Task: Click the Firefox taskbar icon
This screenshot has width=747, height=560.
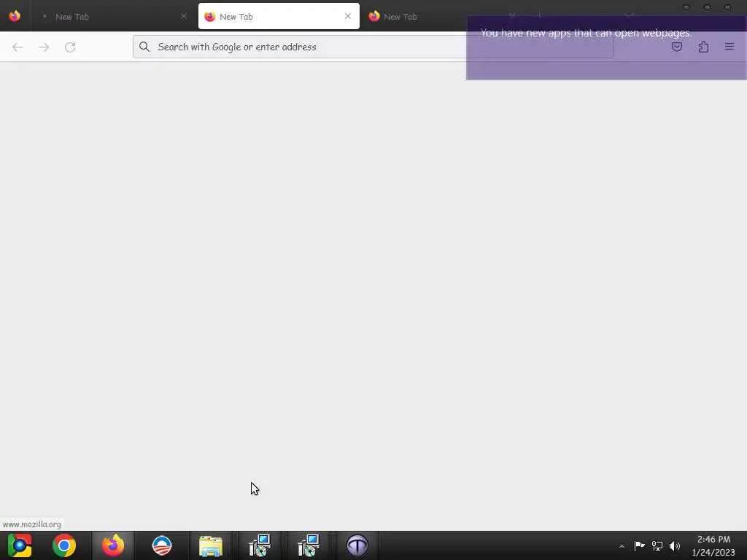Action: click(113, 545)
